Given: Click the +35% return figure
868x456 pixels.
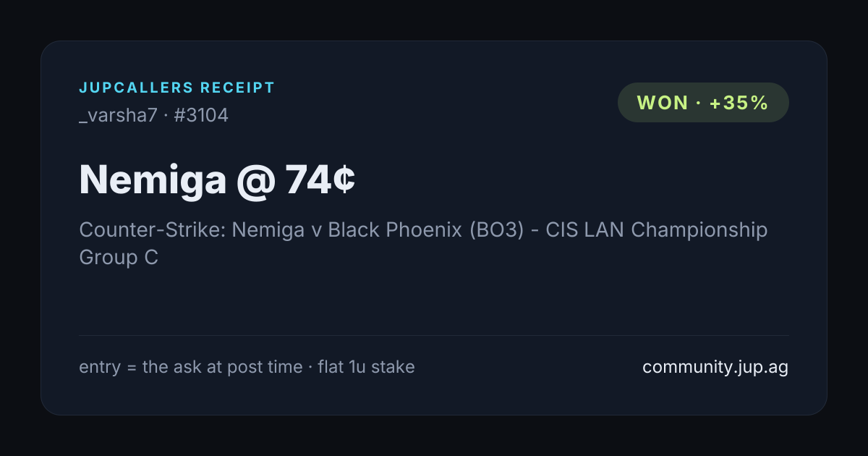Looking at the screenshot, I should pos(739,103).
